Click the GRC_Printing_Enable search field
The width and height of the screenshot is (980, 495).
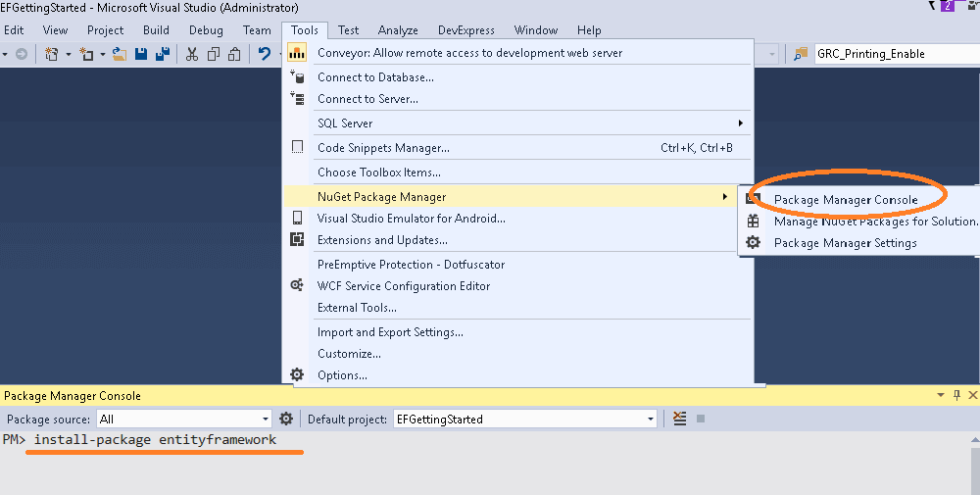tap(897, 54)
